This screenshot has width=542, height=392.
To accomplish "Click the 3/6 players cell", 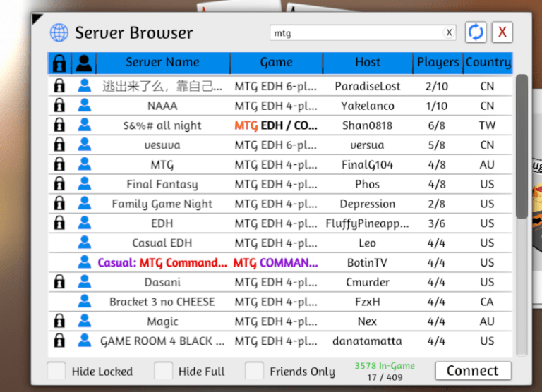I will (x=437, y=223).
